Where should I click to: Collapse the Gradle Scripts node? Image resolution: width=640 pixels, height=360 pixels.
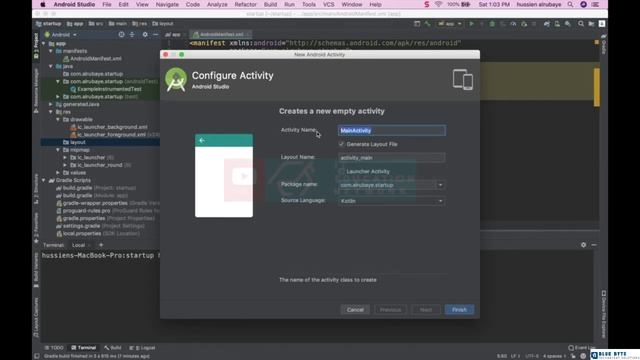(x=44, y=180)
